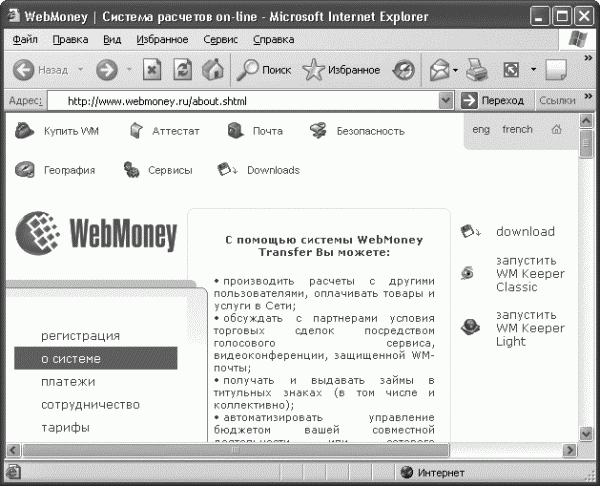Image resolution: width=600 pixels, height=486 pixels.
Task: Click the horizontal scrollbar right arrow
Action: (x=570, y=450)
